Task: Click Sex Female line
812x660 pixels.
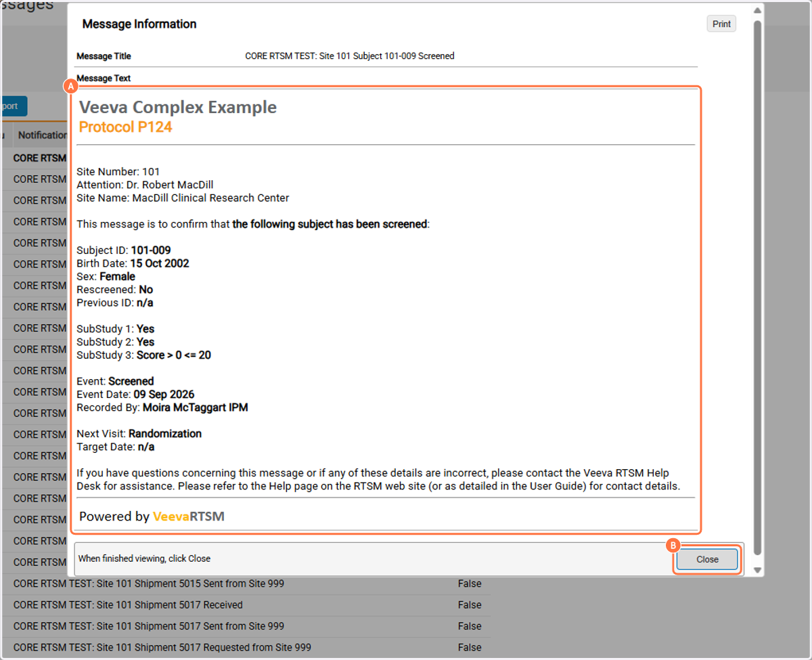Action: coord(106,277)
